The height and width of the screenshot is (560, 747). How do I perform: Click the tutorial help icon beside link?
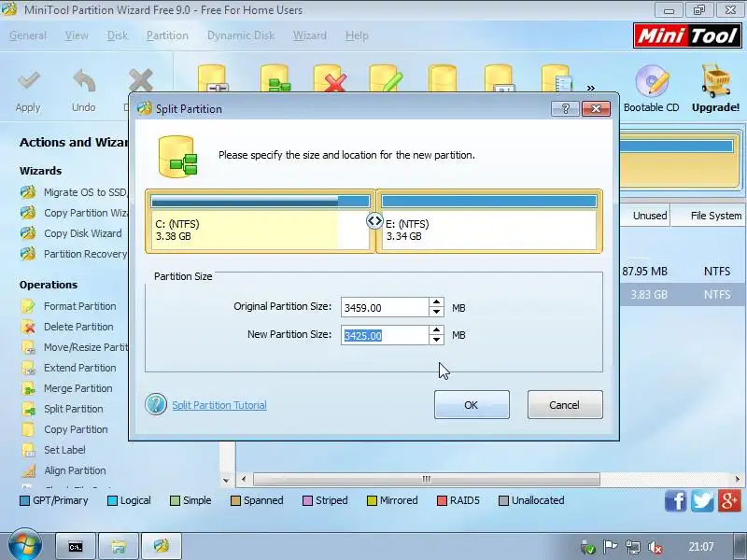156,405
